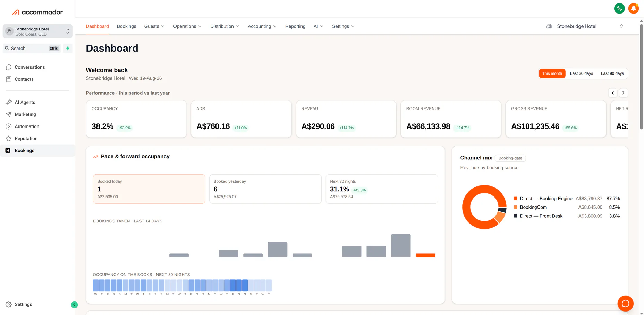This screenshot has width=644, height=315.
Task: Click the page vertical scrollbar
Action: click(641, 76)
